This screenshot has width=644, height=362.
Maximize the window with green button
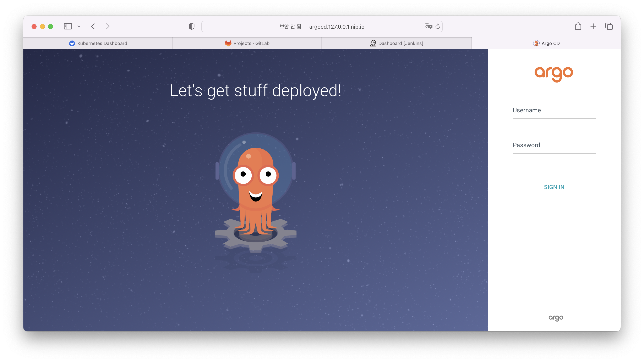pos(51,27)
